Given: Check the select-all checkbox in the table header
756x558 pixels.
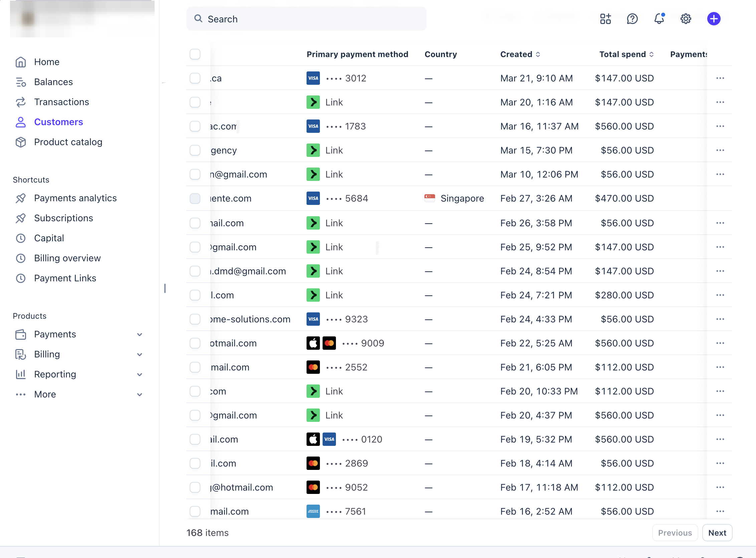Looking at the screenshot, I should (x=195, y=54).
